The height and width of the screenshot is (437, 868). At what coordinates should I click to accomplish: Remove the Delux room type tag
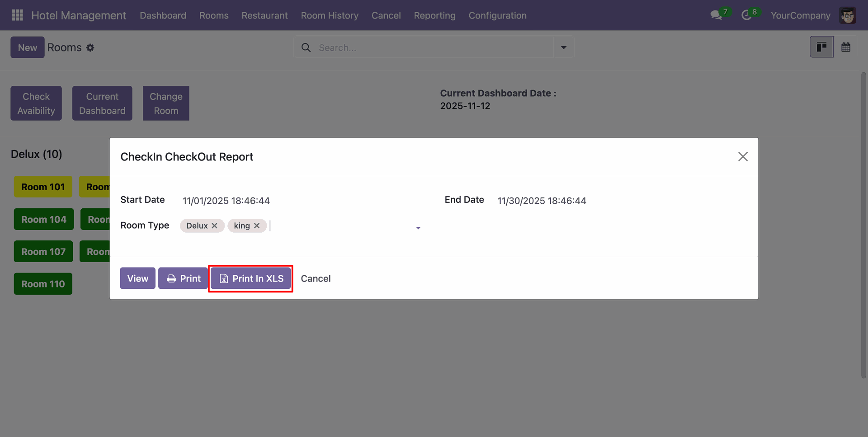point(215,226)
